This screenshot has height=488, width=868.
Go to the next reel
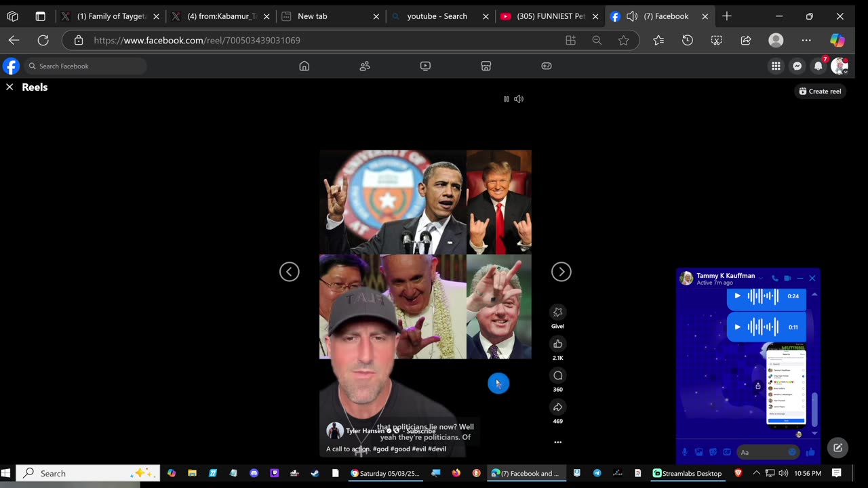pos(561,272)
